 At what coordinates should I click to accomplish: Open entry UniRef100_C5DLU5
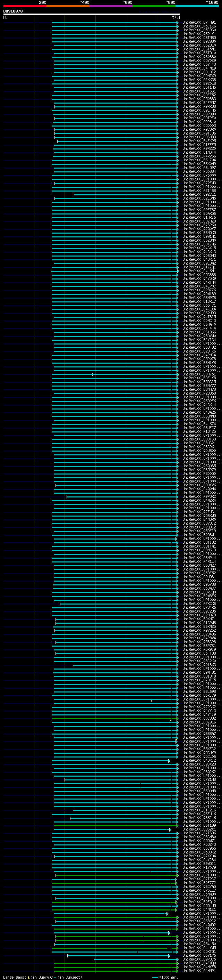pos(199,906)
